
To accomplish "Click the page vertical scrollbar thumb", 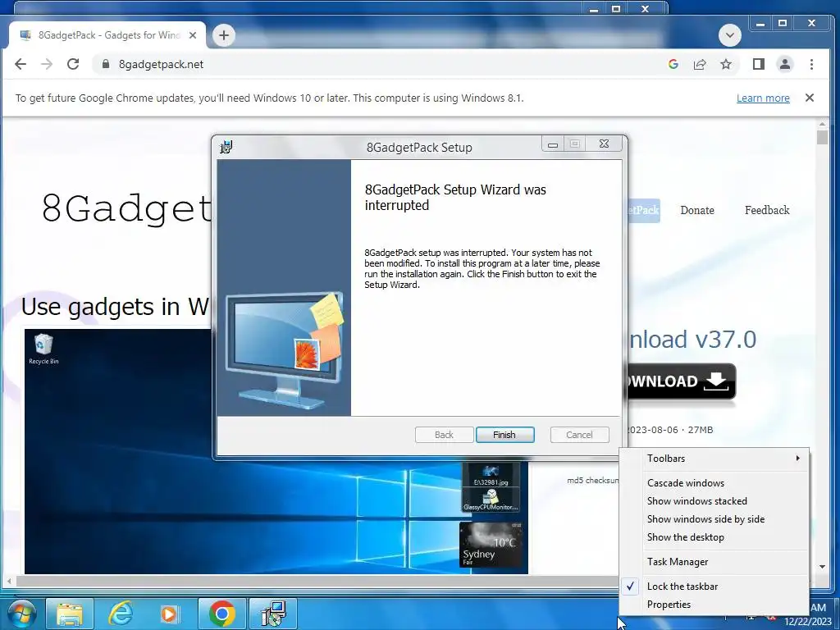I will (822, 137).
